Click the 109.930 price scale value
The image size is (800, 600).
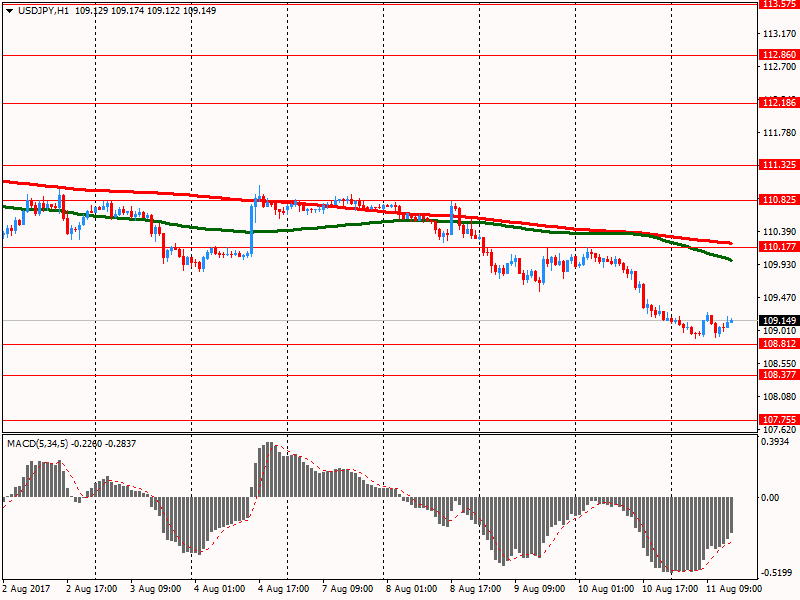779,264
